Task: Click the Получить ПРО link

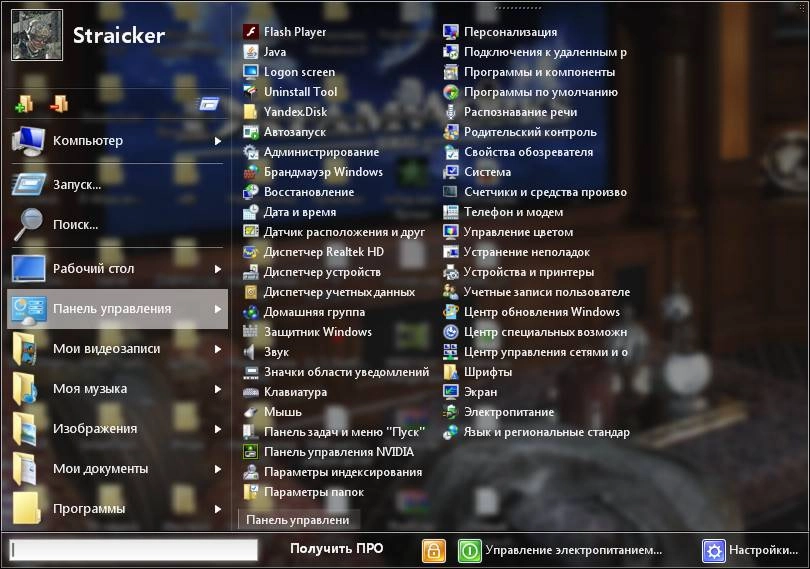Action: (336, 548)
